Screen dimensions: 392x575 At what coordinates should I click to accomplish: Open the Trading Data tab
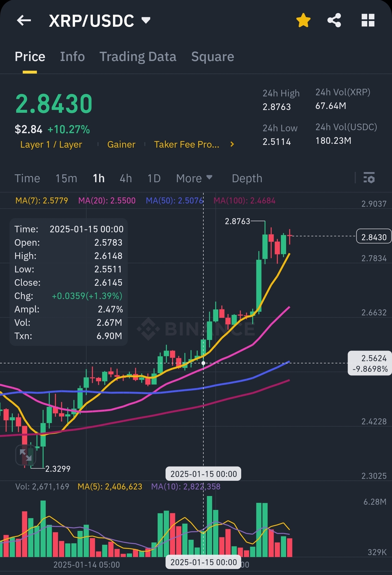point(138,57)
